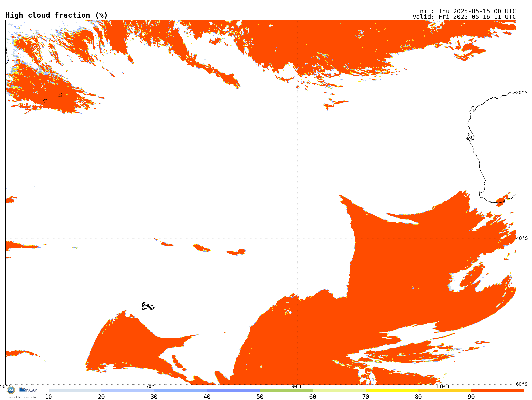The width and height of the screenshot is (532, 400).
Task: Click the amber 80–90 colorbar segment
Action: pyautogui.click(x=445, y=391)
